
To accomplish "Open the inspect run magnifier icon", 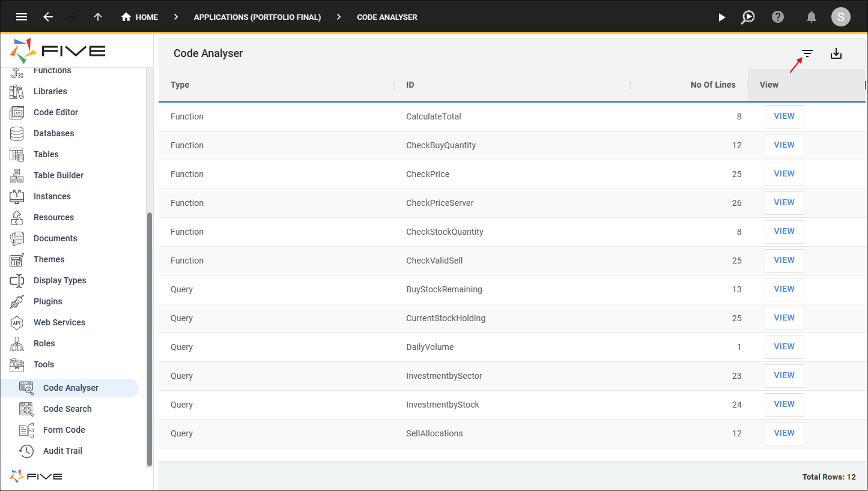I will point(748,17).
